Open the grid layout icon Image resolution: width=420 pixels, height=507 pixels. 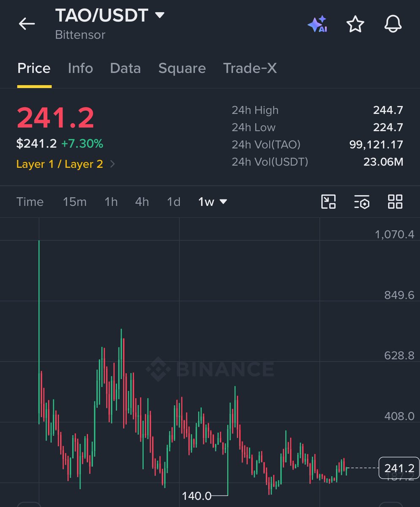(395, 202)
